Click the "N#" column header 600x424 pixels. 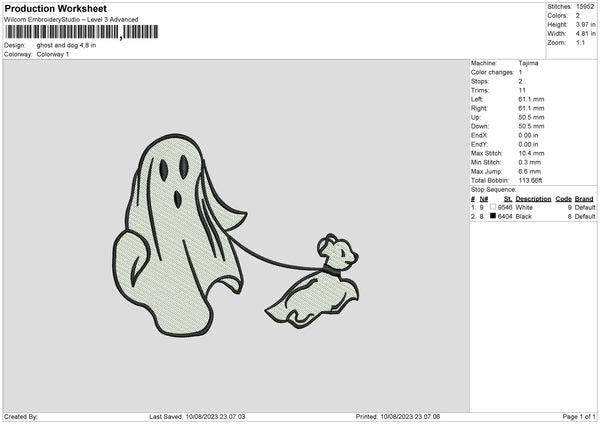pyautogui.click(x=484, y=199)
